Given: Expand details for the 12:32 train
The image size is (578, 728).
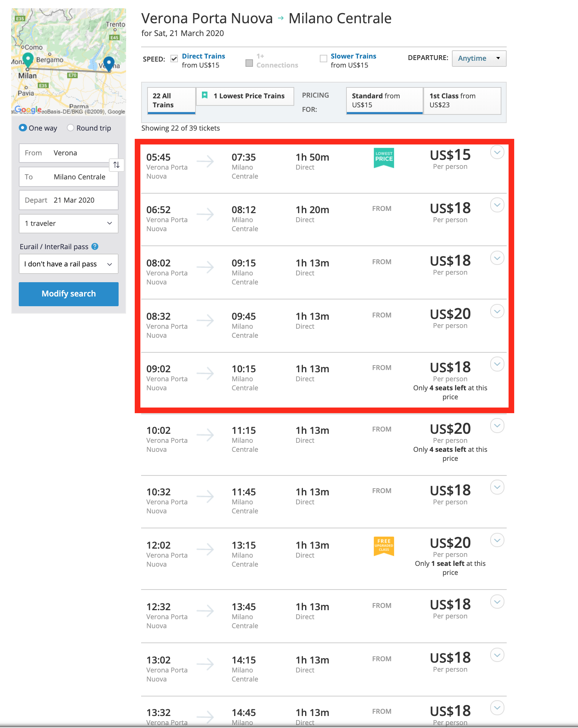Looking at the screenshot, I should tap(497, 602).
